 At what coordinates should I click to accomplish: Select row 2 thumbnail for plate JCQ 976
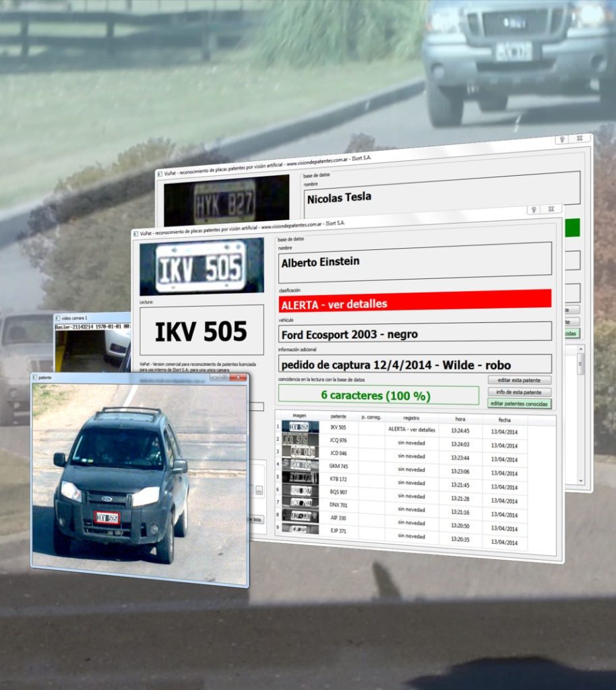tap(300, 439)
